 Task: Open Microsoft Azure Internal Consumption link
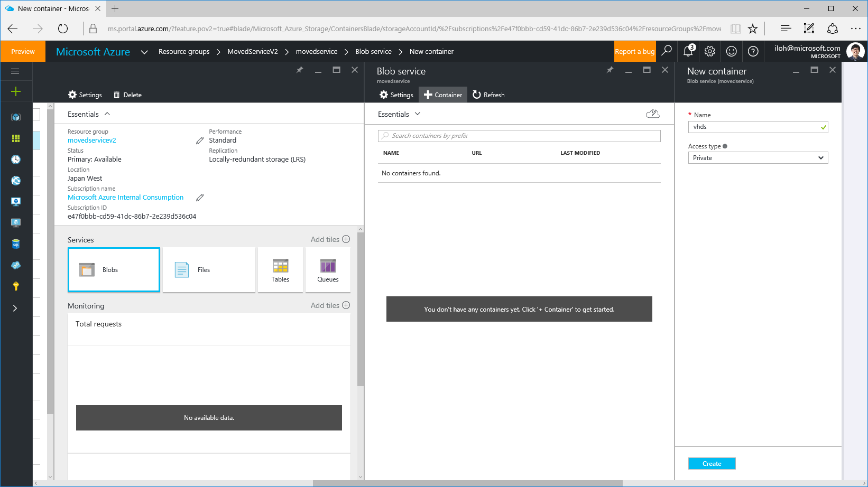tap(125, 198)
